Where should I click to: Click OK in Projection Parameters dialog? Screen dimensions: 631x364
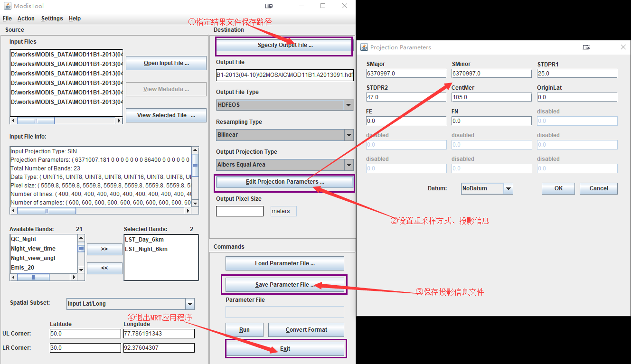coord(558,188)
